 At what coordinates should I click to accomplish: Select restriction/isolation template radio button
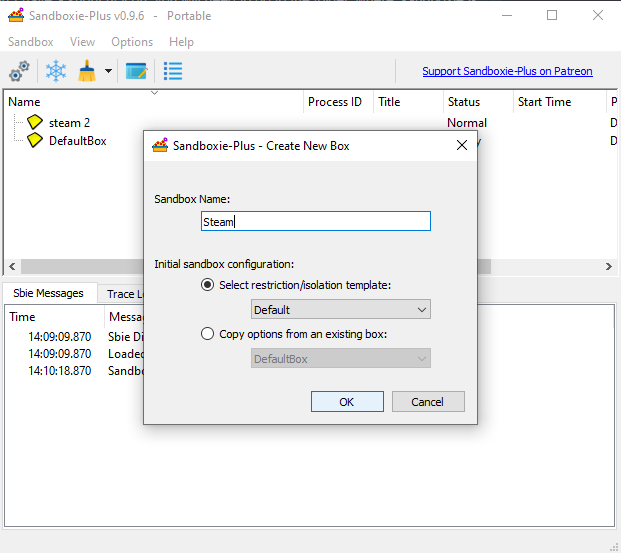coord(208,285)
